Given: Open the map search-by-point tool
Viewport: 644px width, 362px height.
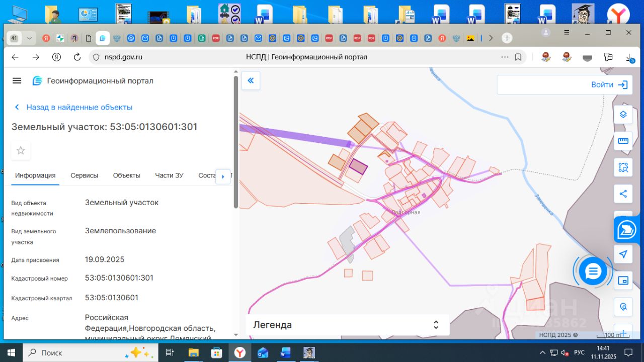Looking at the screenshot, I should click(x=623, y=307).
